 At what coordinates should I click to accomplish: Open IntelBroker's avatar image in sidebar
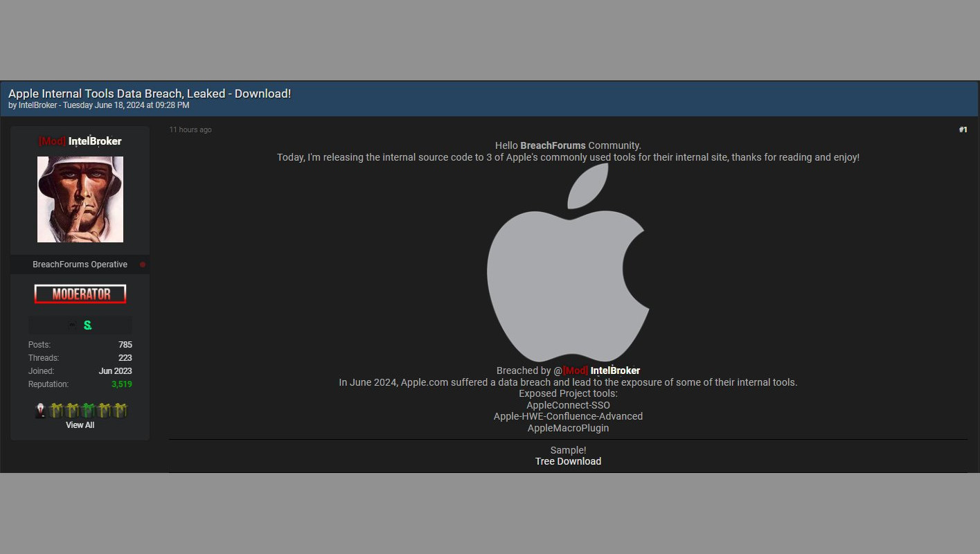(x=80, y=199)
